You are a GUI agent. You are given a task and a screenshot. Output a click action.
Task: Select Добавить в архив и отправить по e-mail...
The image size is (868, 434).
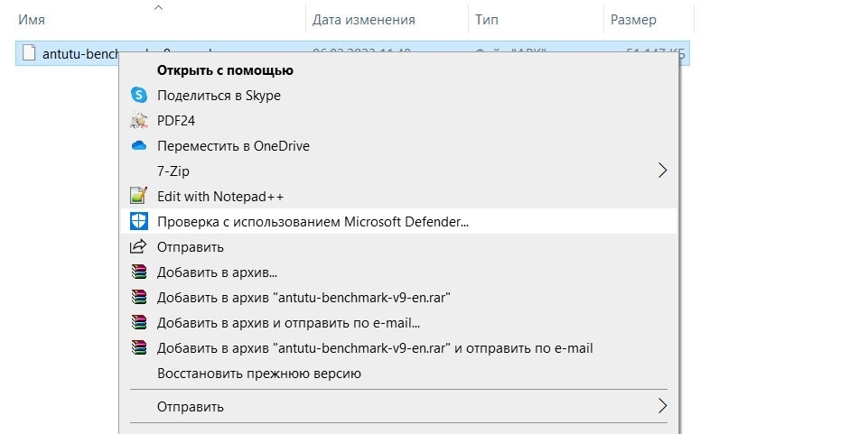pyautogui.click(x=289, y=322)
